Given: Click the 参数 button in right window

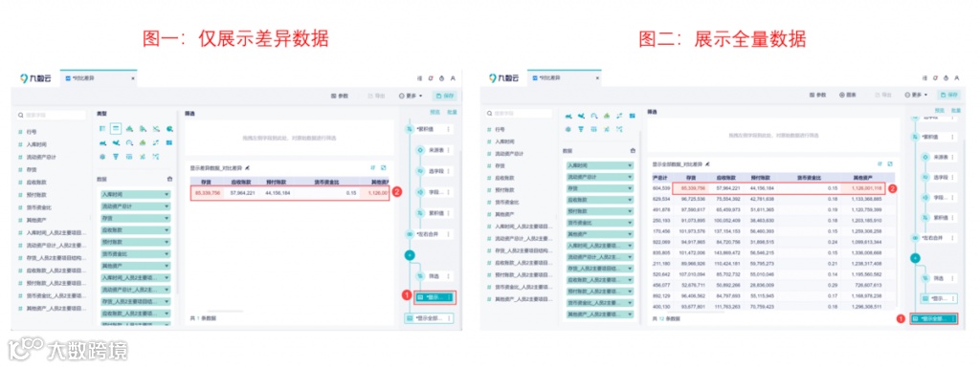Looking at the screenshot, I should click(x=817, y=95).
